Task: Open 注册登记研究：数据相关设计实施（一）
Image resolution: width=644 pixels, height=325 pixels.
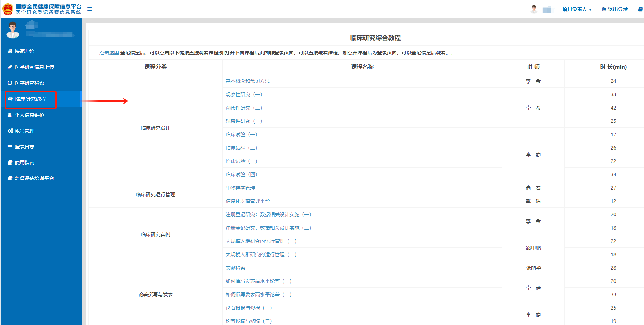Action: 268,214
